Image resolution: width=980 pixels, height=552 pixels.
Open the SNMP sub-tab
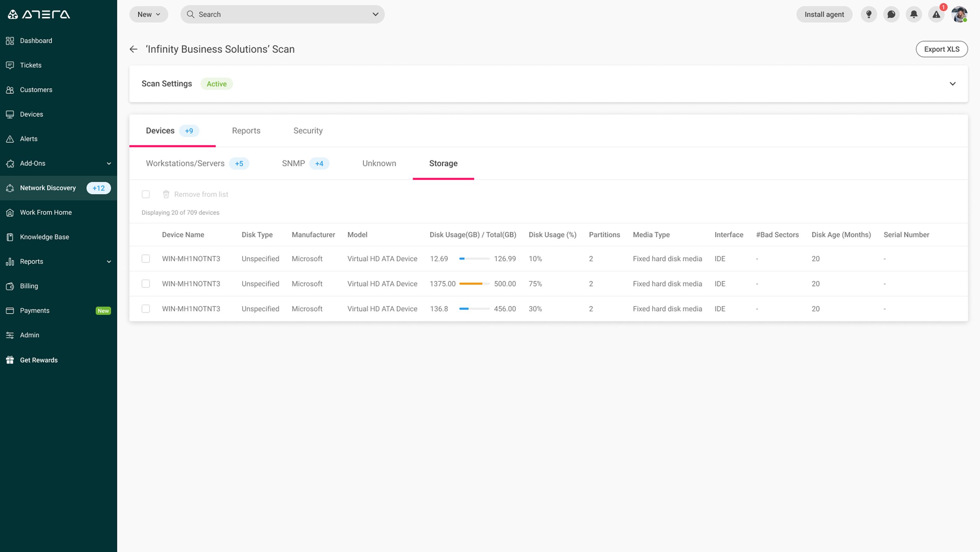pyautogui.click(x=306, y=163)
